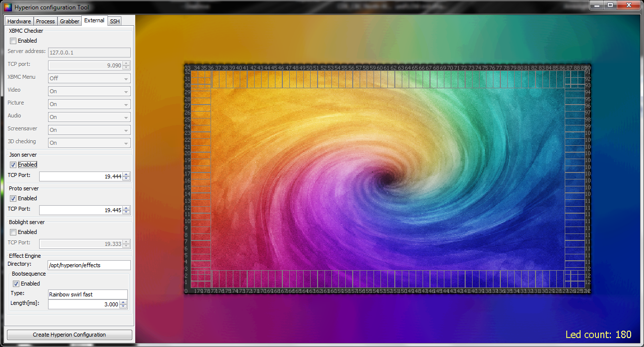This screenshot has height=347, width=644.
Task: Click the Effect Engine Directory input field
Action: coord(89,265)
